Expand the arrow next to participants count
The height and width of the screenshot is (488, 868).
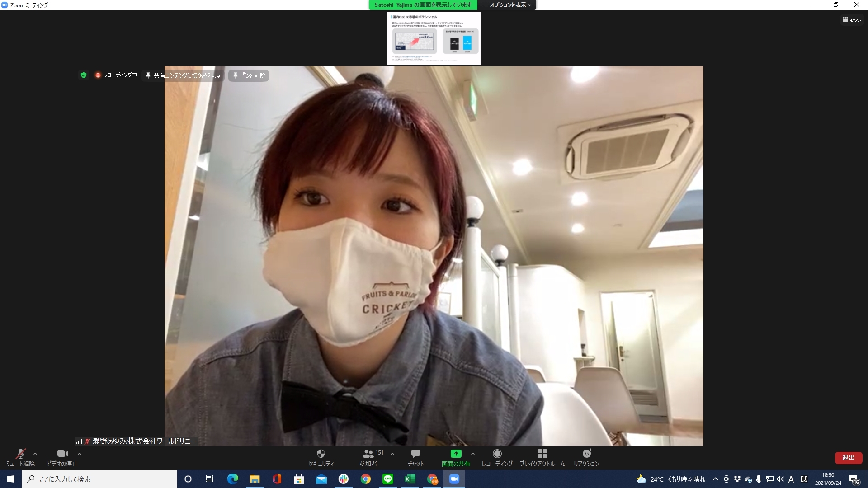(392, 454)
